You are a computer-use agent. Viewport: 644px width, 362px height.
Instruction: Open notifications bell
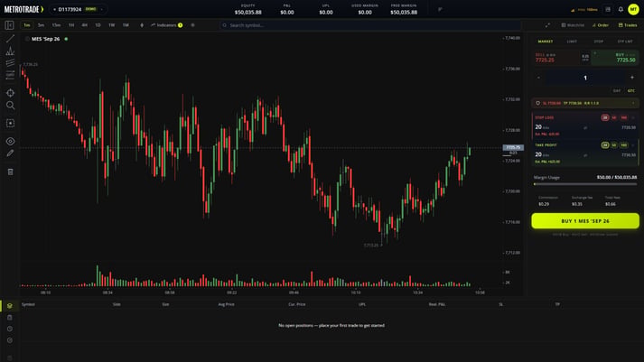(621, 9)
